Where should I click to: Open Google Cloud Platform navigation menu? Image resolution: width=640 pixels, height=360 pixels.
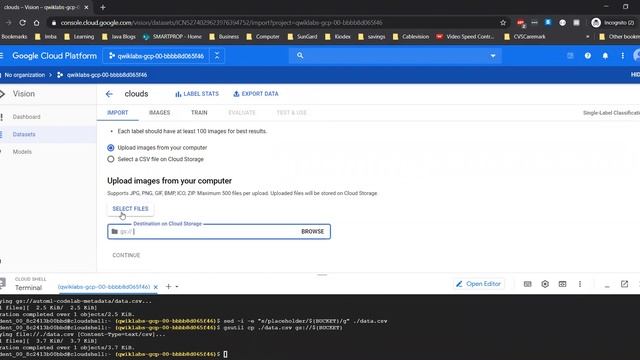tap(2, 56)
